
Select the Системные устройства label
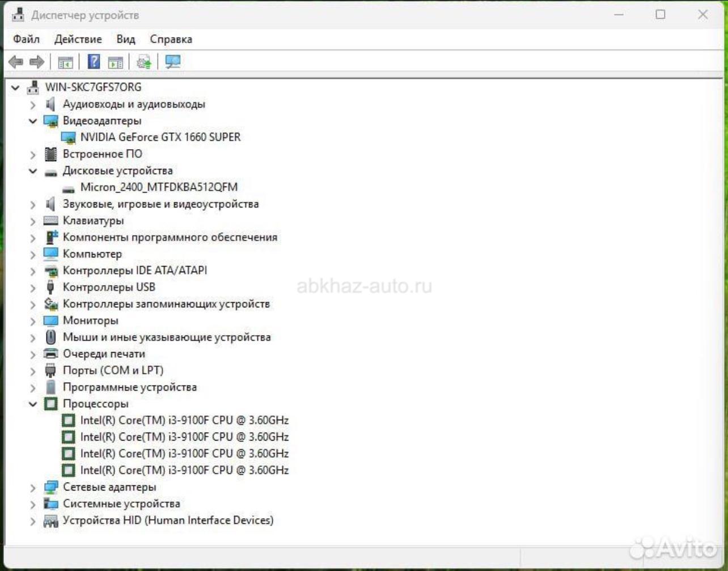point(121,504)
